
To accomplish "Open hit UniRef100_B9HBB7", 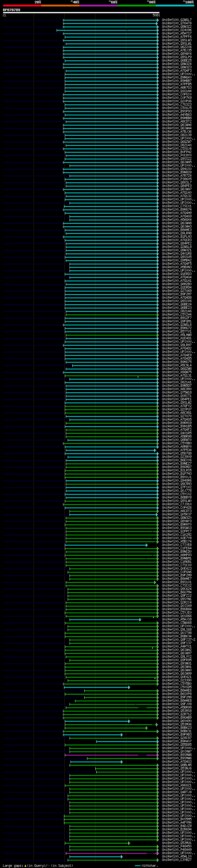I will point(177,81).
